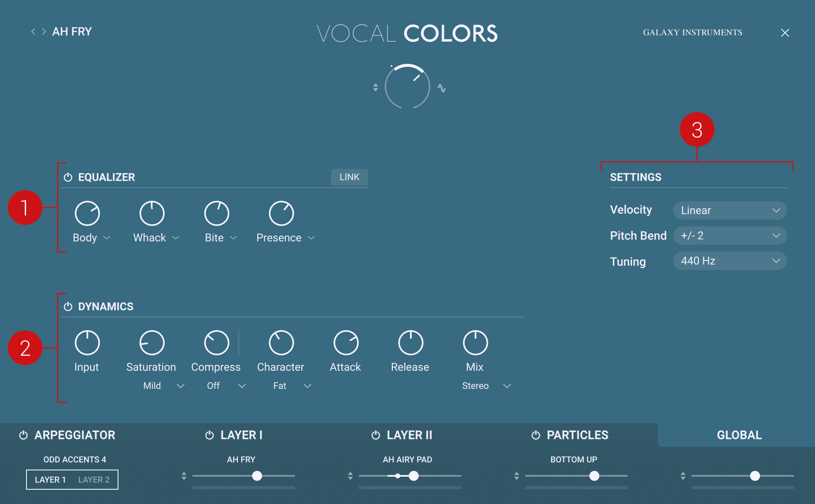Toggle the Particles power button
This screenshot has width=815, height=504.
536,435
